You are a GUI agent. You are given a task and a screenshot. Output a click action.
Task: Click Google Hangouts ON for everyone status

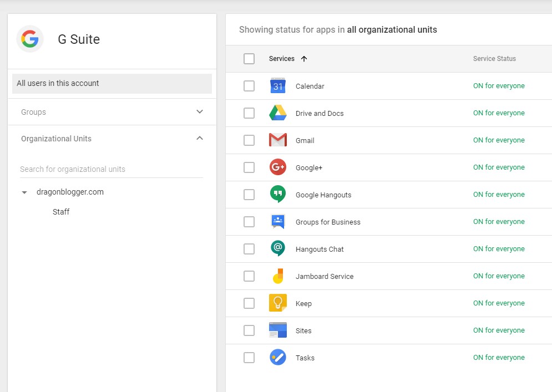pos(499,195)
